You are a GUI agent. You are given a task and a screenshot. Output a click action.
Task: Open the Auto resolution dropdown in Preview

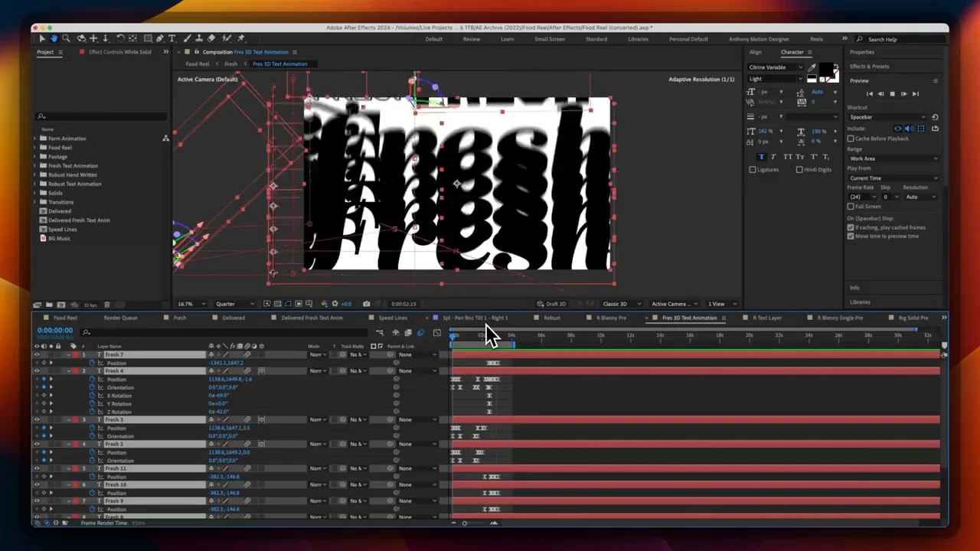tap(921, 197)
